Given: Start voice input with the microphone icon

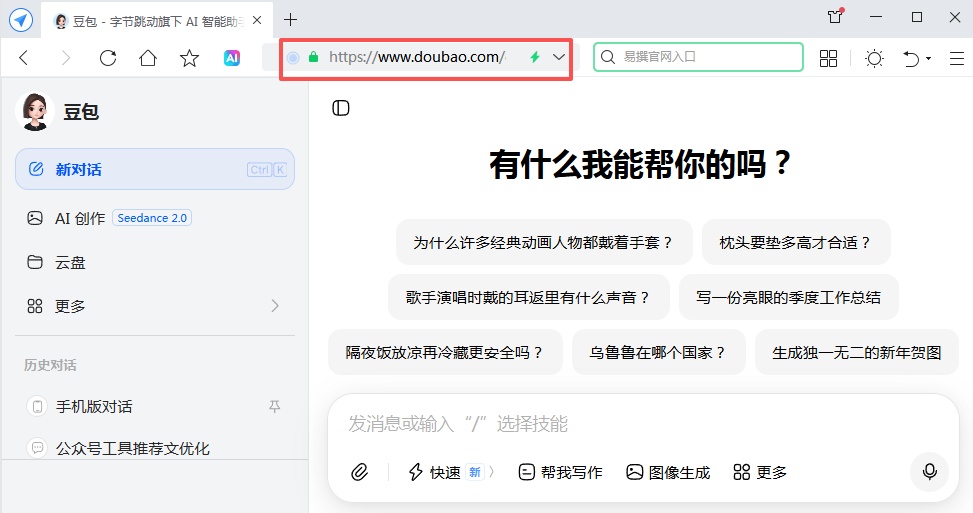Looking at the screenshot, I should [x=929, y=471].
